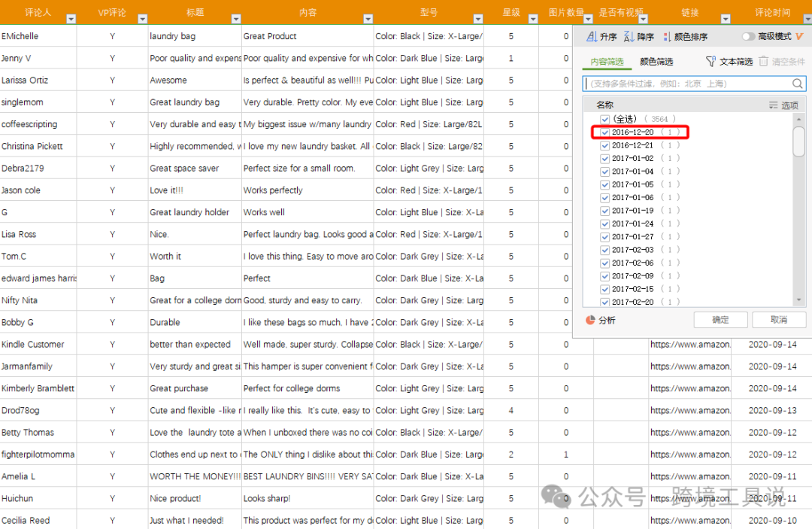Open 选项 options menu
The height and width of the screenshot is (529, 812).
coord(783,105)
